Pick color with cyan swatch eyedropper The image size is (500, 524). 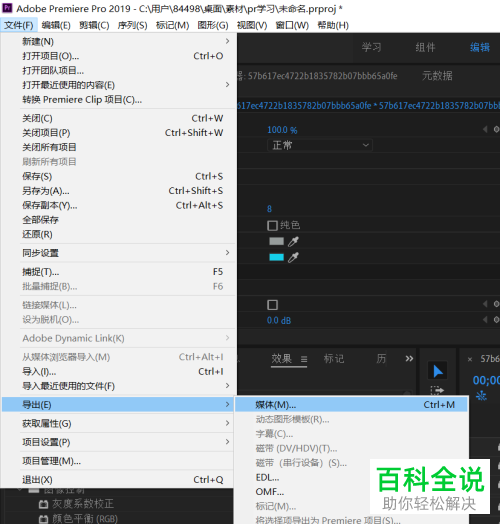293,257
